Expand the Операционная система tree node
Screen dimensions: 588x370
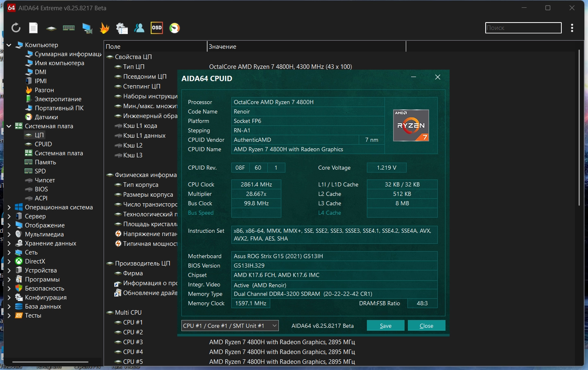(9, 207)
